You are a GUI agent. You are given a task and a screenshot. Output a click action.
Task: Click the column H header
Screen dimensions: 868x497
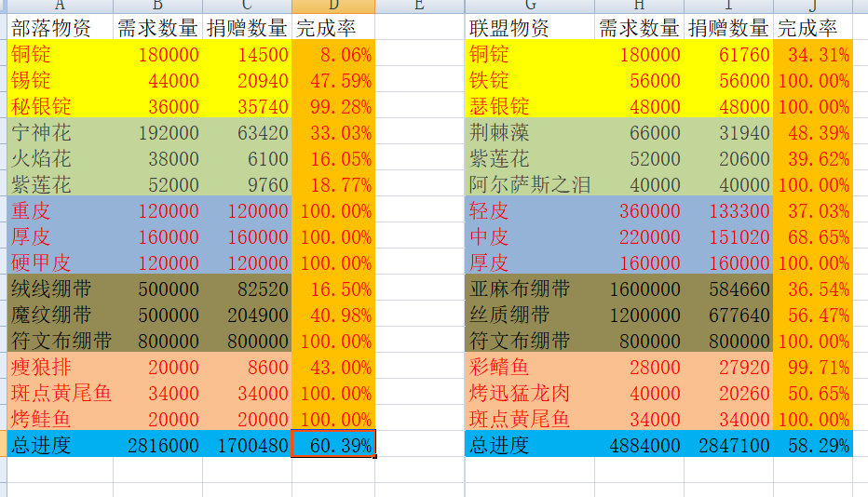[x=638, y=7]
